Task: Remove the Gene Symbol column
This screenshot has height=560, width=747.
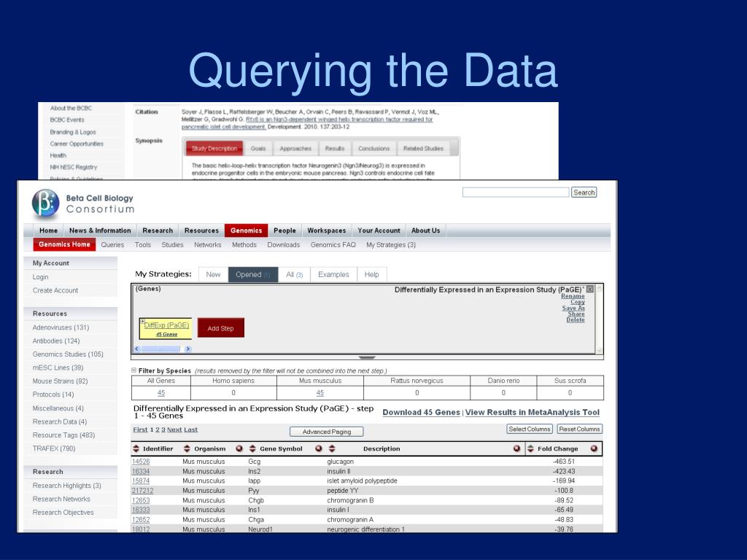Action: pyautogui.click(x=319, y=448)
